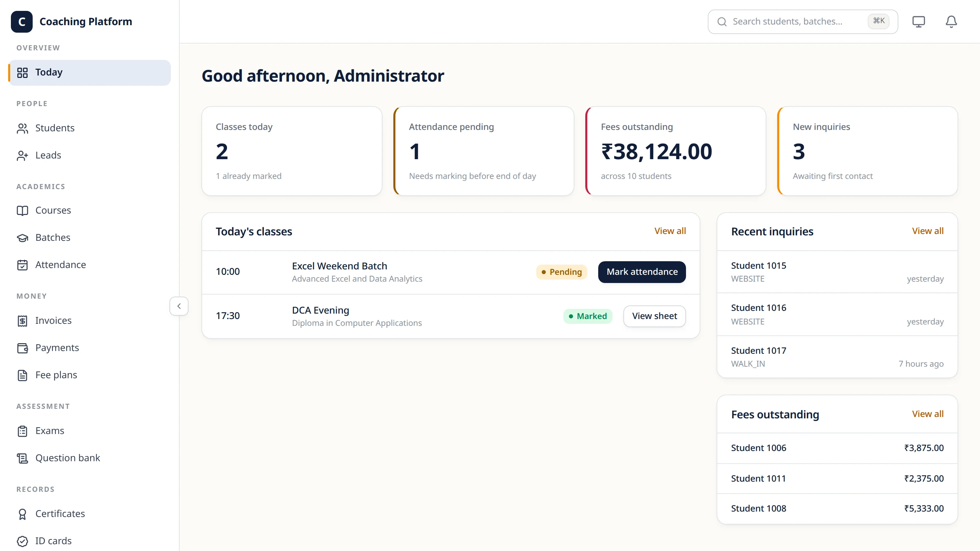Click Mark attendance for Excel Weekend Batch
The width and height of the screenshot is (980, 551).
pyautogui.click(x=642, y=272)
